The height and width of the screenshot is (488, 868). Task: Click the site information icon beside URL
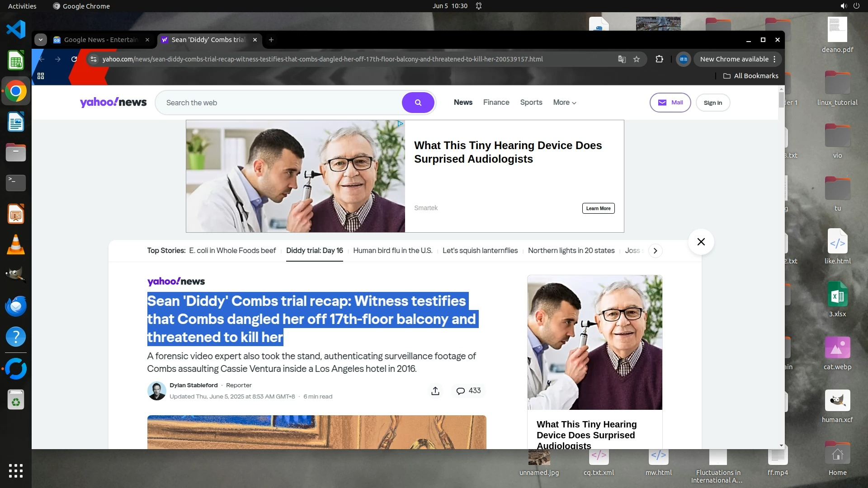(x=93, y=59)
